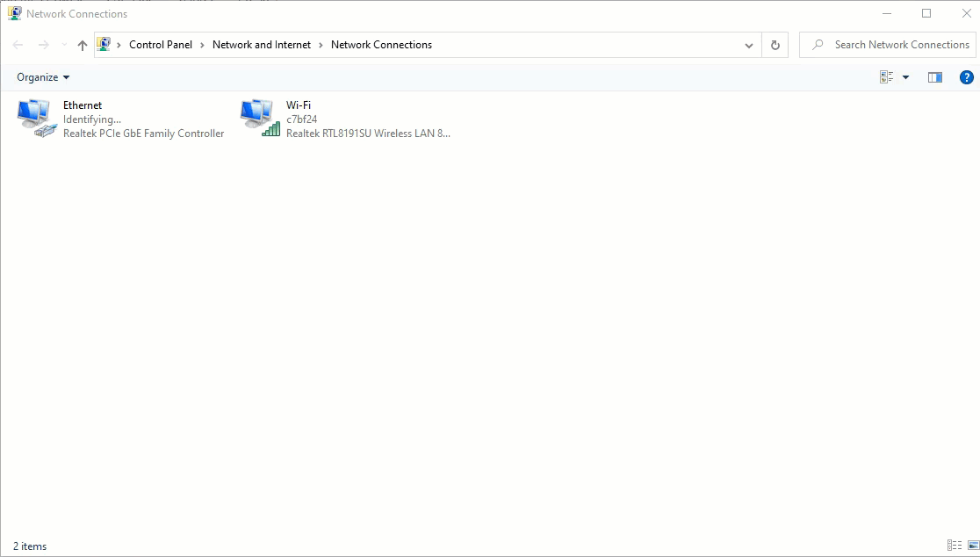Open the recent locations dropdown arrow

coord(64,45)
